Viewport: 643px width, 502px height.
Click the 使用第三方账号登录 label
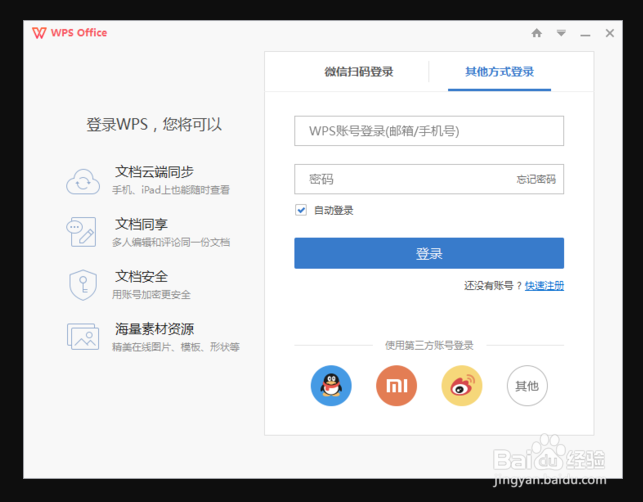[429, 345]
